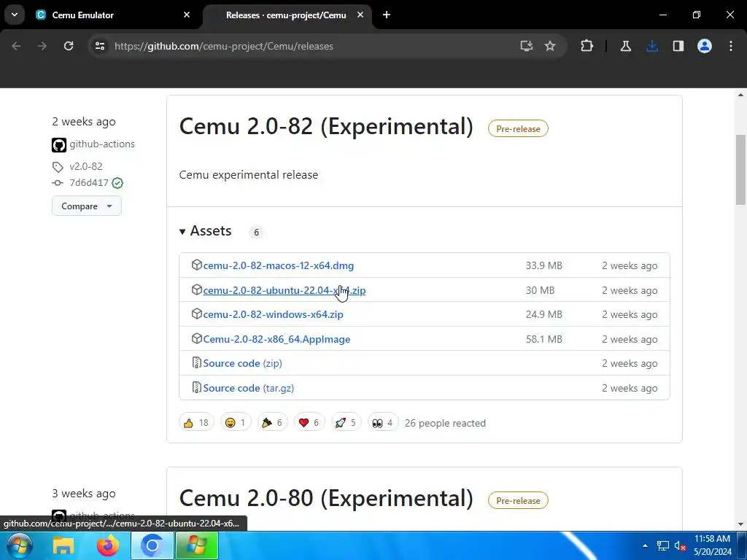Download cemu-2.0-82-windows-x64.zip

coord(273,315)
